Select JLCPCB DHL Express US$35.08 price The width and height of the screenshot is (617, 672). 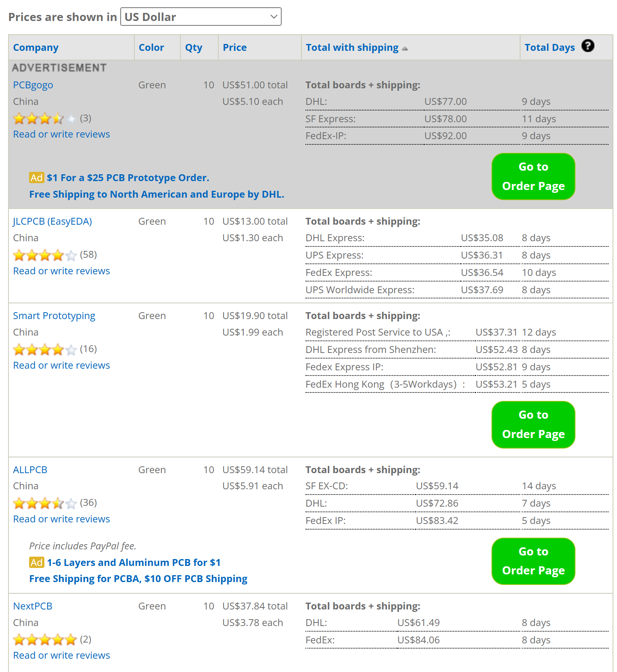(x=482, y=238)
